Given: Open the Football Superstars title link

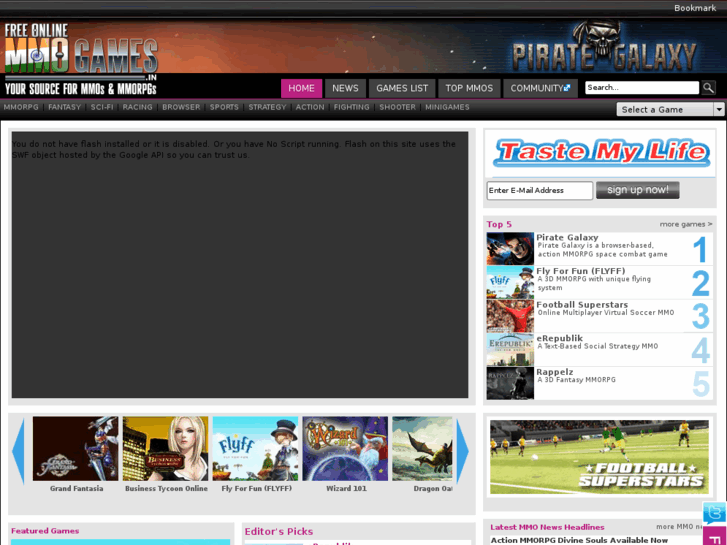Looking at the screenshot, I should click(x=582, y=304).
